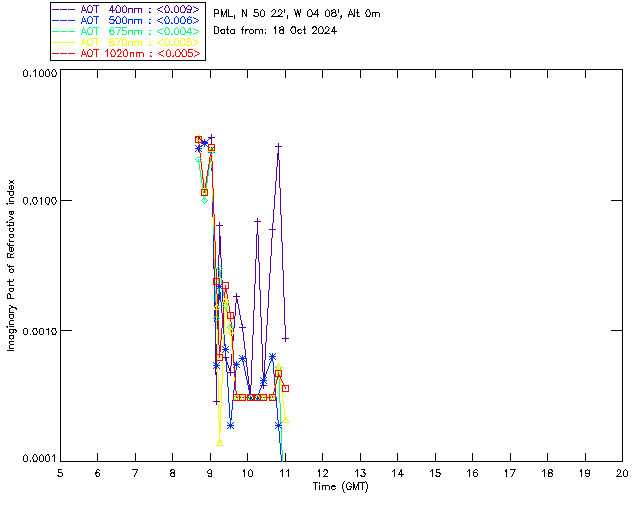Select legend text 'AOT 500nm : <0.006>'
This screenshot has width=640, height=512.
coord(140,20)
